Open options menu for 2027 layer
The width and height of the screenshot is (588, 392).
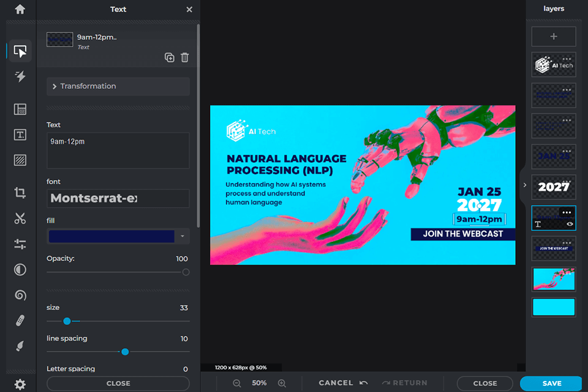[567, 181]
